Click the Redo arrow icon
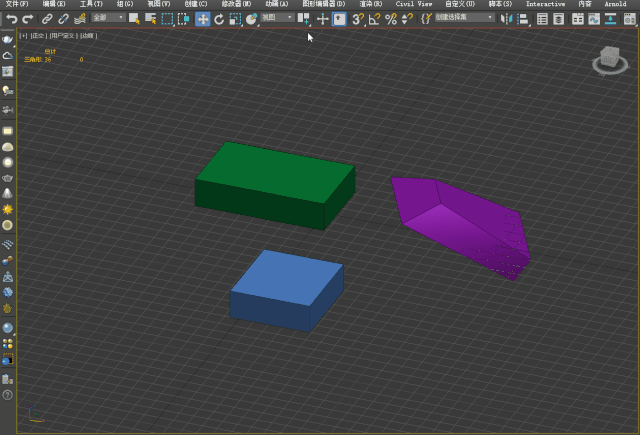Viewport: 640px width, 435px height. coord(28,19)
